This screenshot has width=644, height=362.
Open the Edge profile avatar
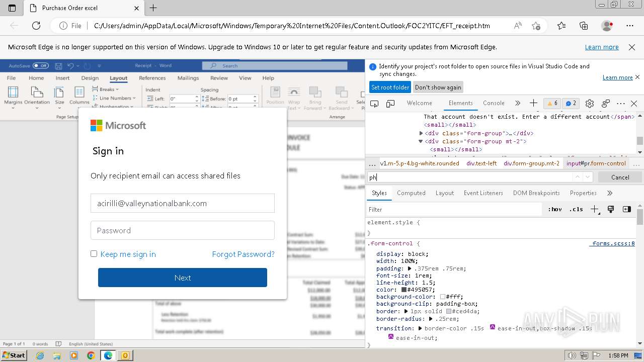pos(607,26)
